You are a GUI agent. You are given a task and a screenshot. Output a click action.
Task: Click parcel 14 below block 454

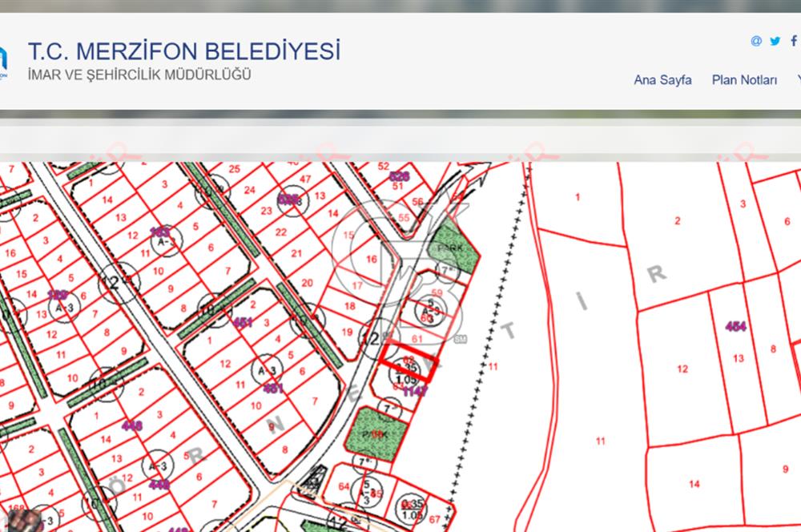(x=694, y=484)
